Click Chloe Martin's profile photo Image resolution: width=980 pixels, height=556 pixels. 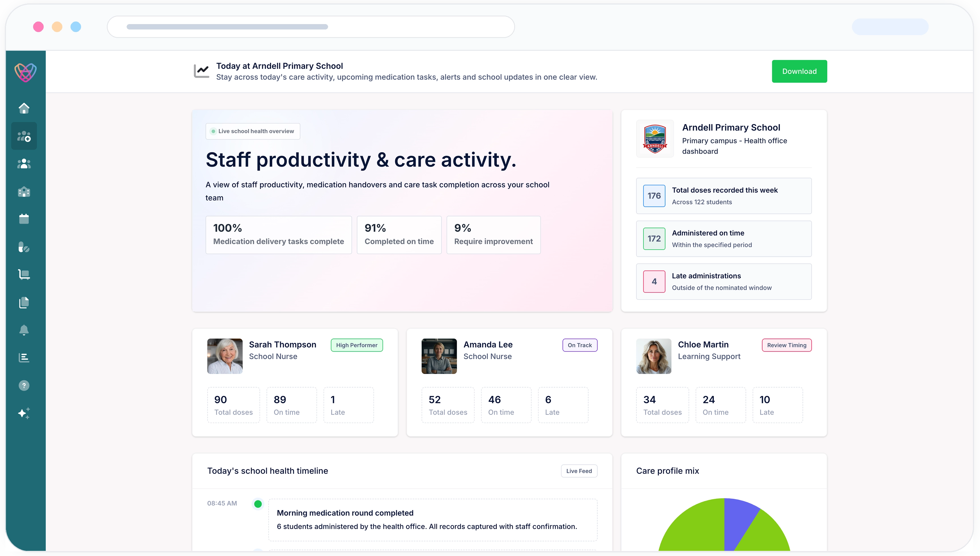(x=654, y=356)
